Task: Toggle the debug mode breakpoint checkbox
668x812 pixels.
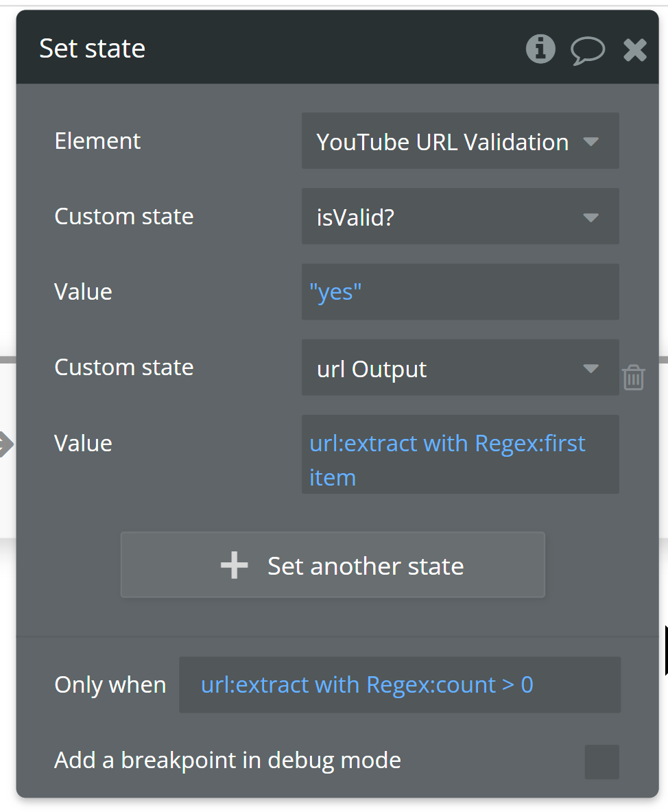Action: pyautogui.click(x=601, y=761)
